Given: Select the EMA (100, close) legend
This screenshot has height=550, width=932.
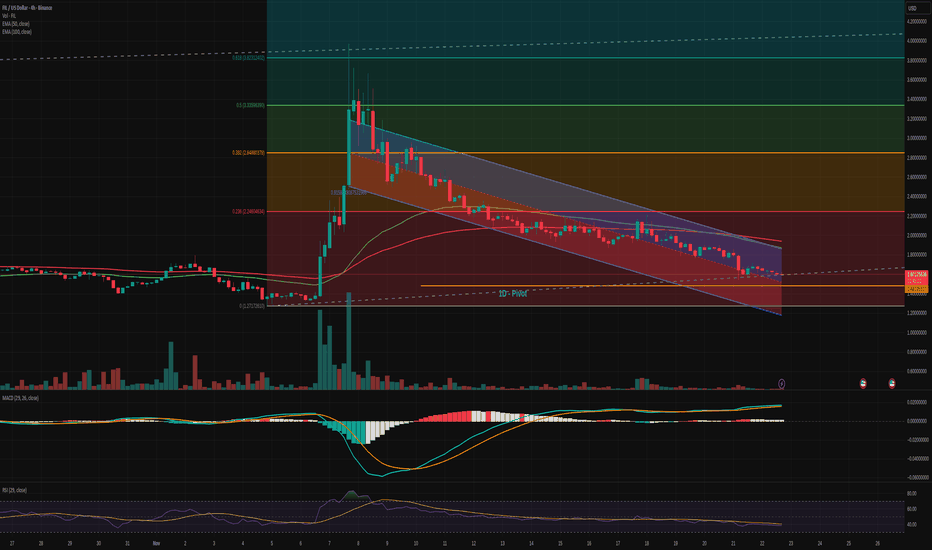Looking at the screenshot, I should pyautogui.click(x=17, y=29).
